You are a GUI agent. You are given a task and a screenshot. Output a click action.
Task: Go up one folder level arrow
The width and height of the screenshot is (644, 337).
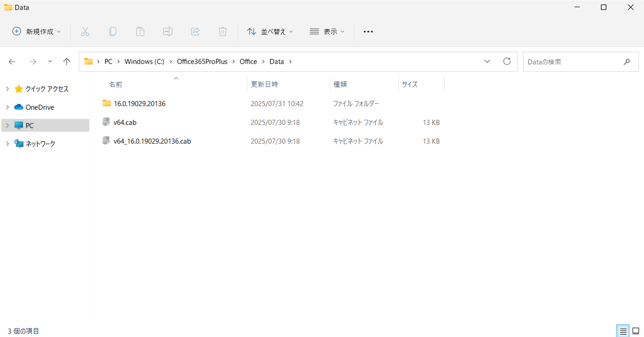pyautogui.click(x=67, y=62)
